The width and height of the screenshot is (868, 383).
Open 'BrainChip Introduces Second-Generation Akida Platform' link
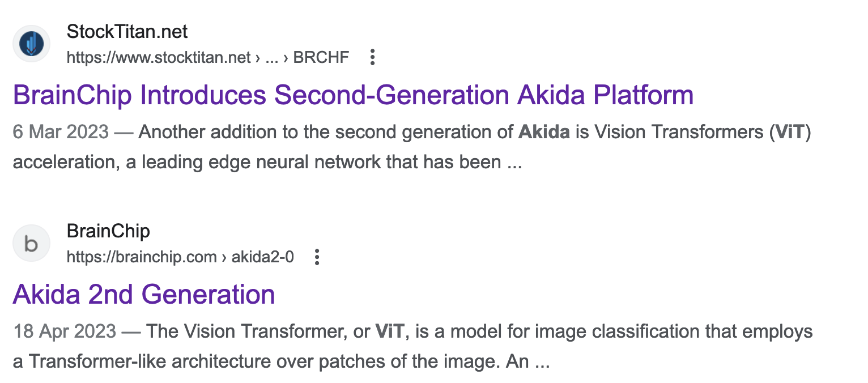click(353, 95)
